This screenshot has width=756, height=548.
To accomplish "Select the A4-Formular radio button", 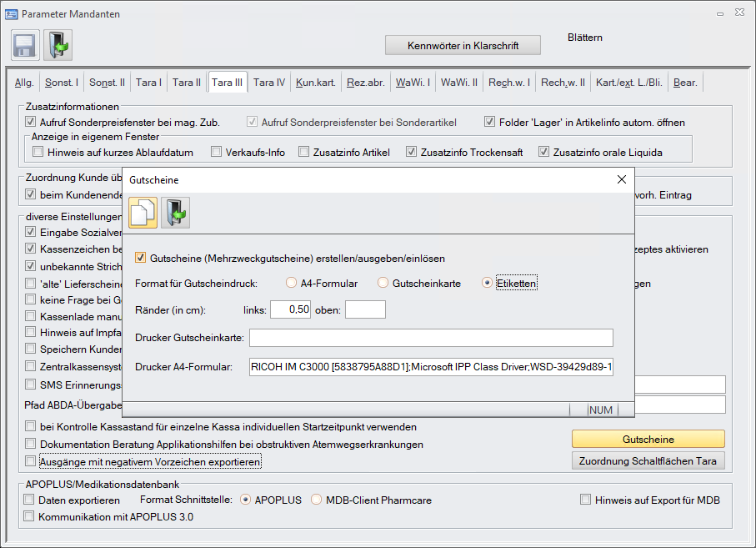I will (292, 284).
